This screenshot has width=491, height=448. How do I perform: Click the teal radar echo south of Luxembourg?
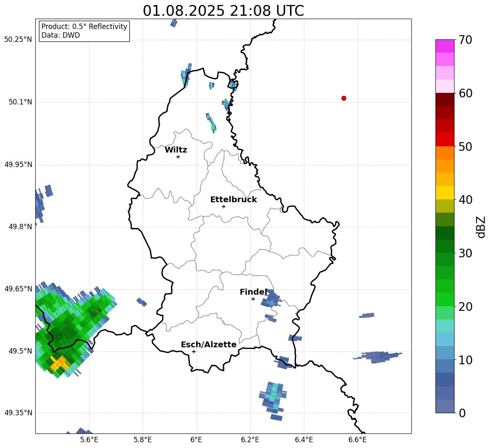273,397
